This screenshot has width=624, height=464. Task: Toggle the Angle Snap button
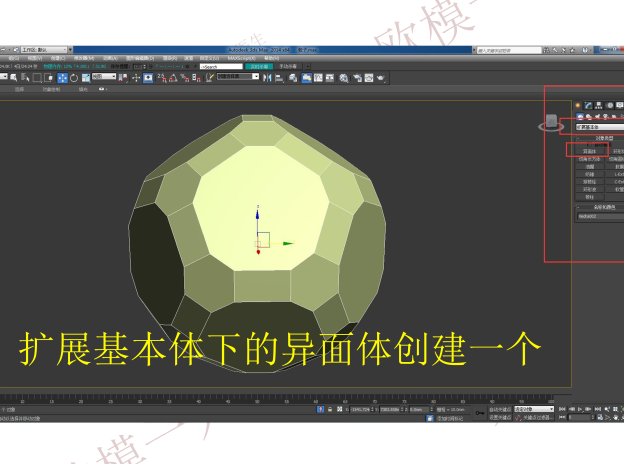pyautogui.click(x=173, y=78)
